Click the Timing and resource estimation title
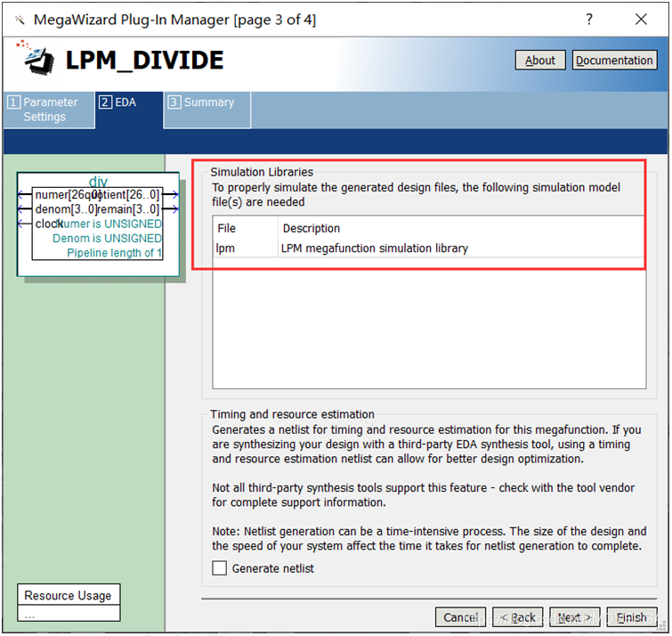Viewport: 672px width, 636px height. (x=292, y=414)
